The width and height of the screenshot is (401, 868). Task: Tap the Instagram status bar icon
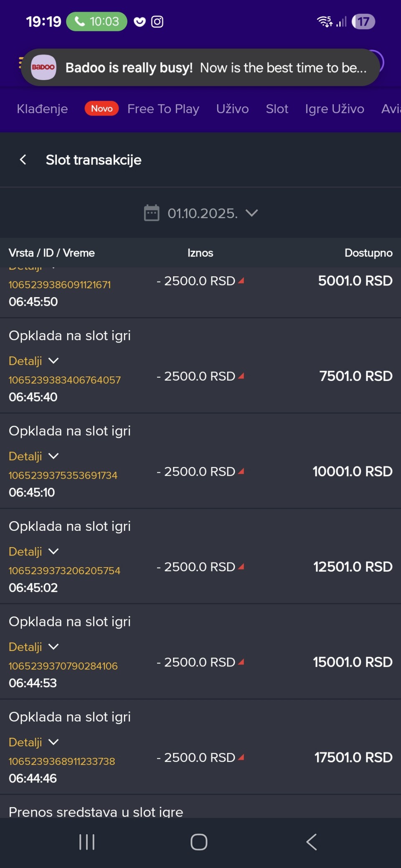pyautogui.click(x=157, y=21)
